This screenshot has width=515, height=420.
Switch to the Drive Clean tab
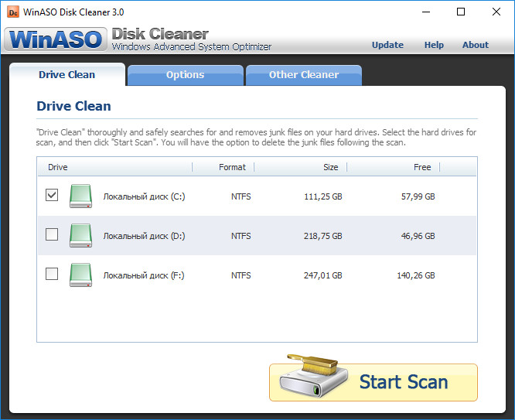point(67,74)
